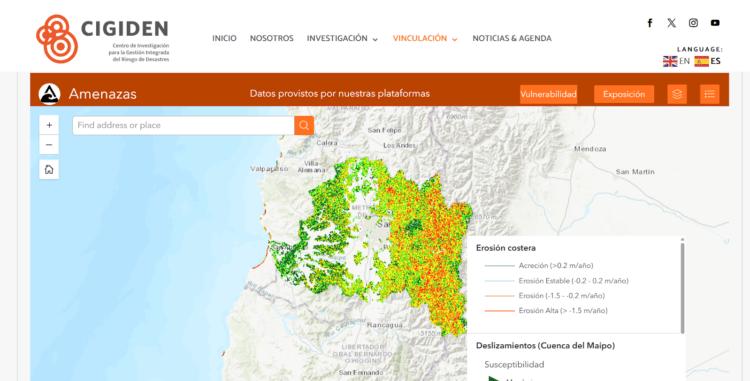The height and width of the screenshot is (381, 750).
Task: Click the 'Susceptibilidad' legend label
Action: pos(514,365)
